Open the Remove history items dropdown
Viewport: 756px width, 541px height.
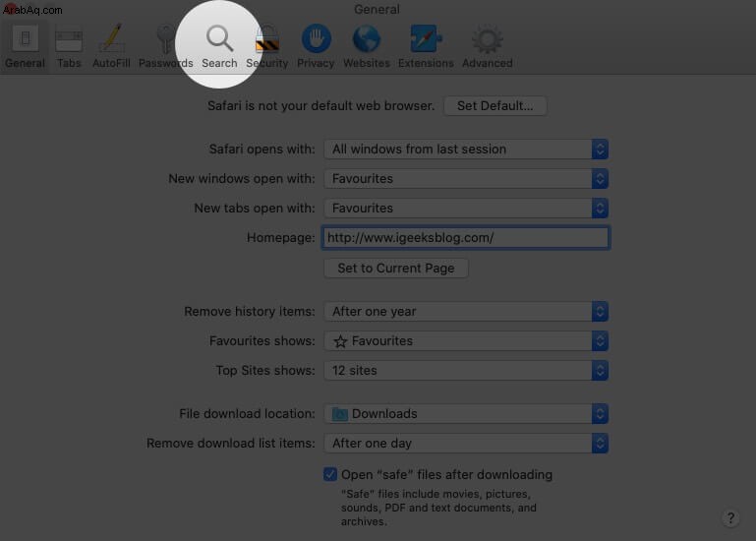pyautogui.click(x=466, y=311)
